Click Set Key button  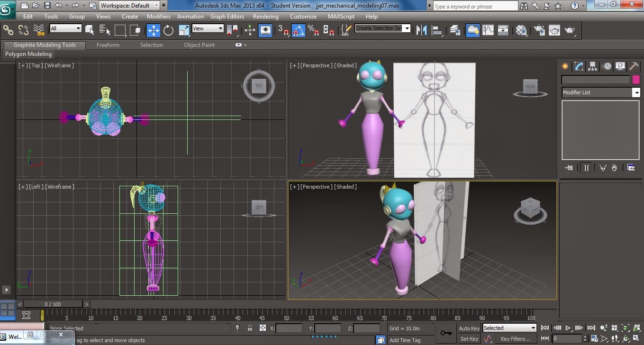tap(469, 339)
